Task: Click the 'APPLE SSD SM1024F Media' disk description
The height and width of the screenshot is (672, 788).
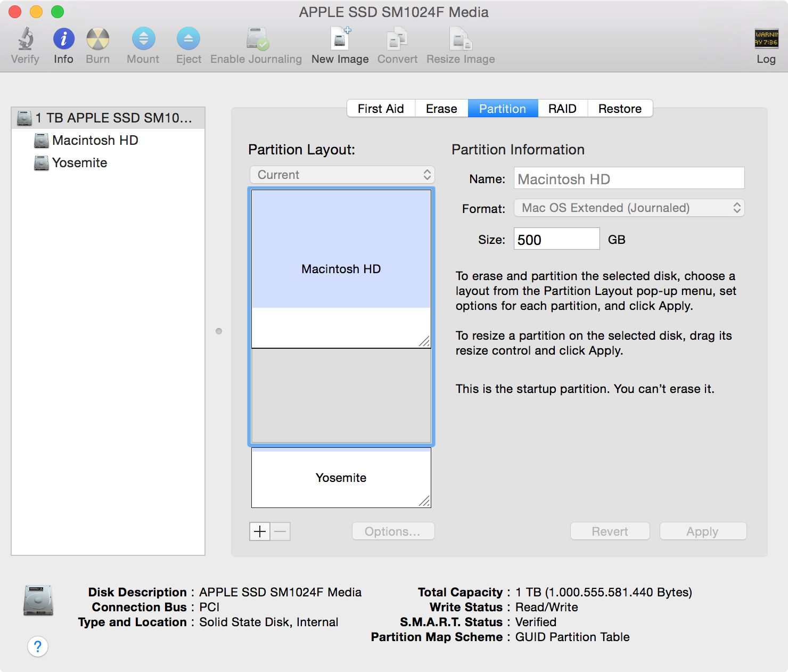Action: (x=280, y=592)
